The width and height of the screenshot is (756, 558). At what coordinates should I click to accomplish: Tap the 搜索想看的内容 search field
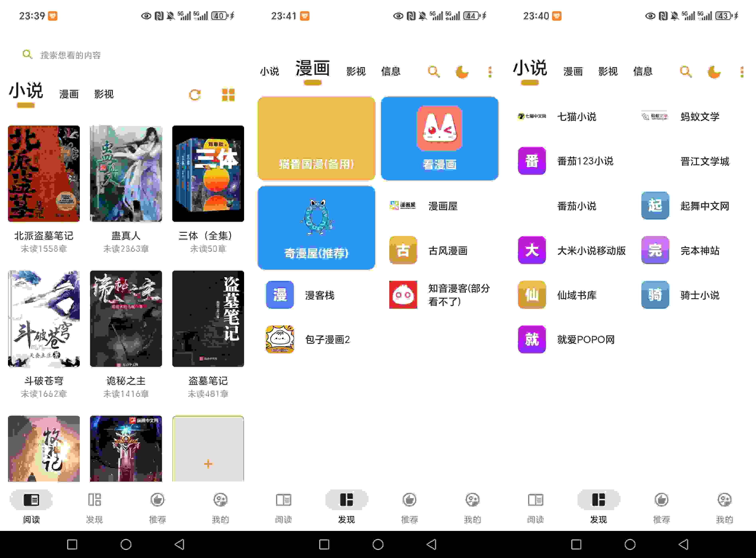click(x=126, y=55)
